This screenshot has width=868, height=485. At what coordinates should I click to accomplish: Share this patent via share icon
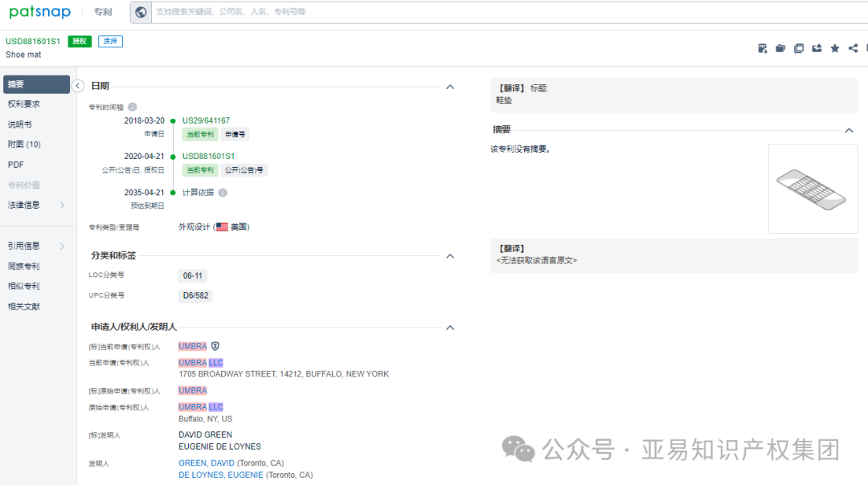853,49
